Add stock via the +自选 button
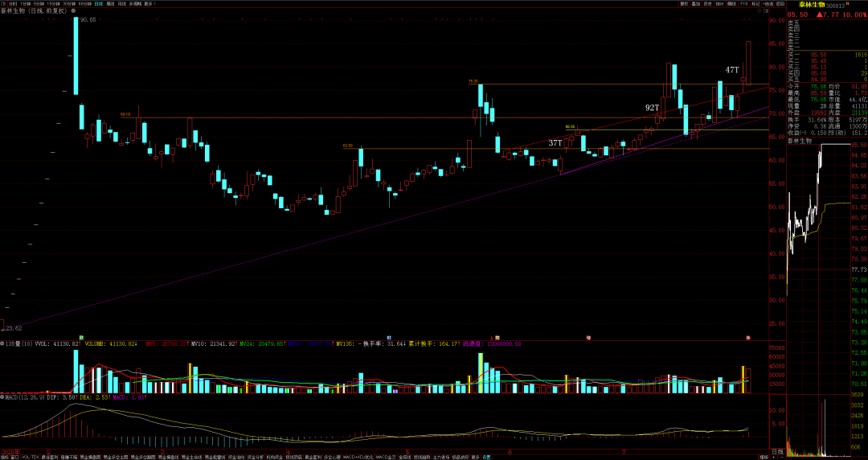 768,4
